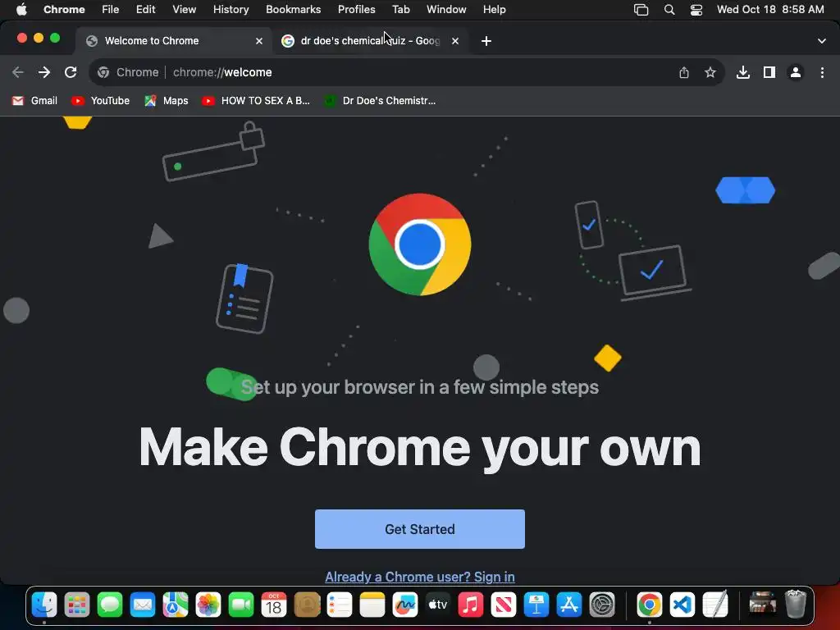Open the Window menu
Viewport: 840px width, 630px height.
[x=446, y=10]
